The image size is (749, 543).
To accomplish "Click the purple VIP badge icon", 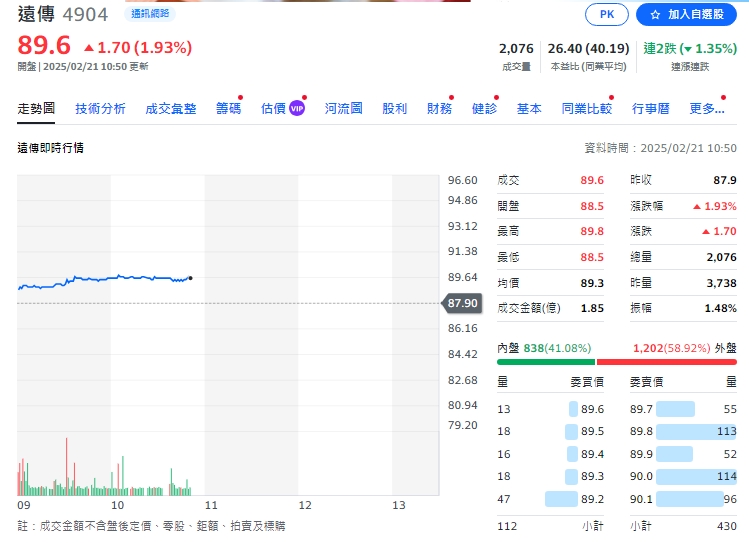I will point(297,108).
